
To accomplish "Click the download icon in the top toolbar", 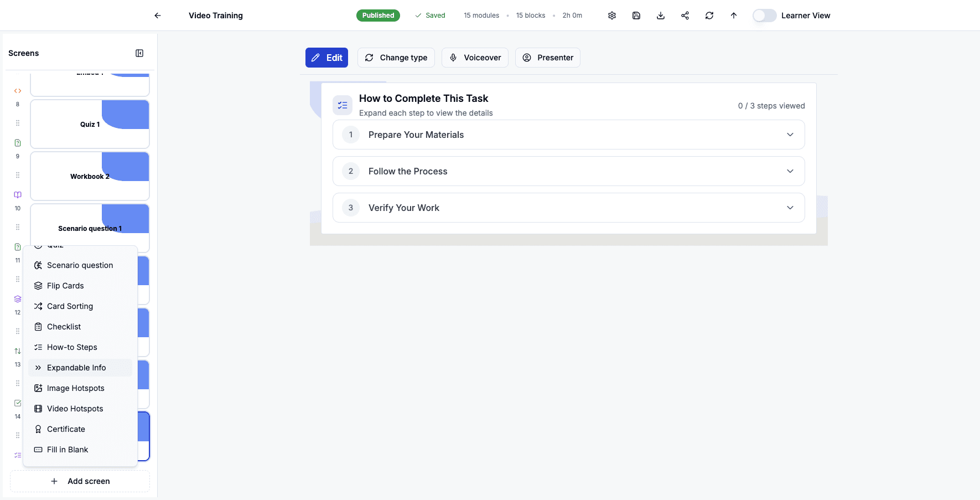I will (660, 16).
